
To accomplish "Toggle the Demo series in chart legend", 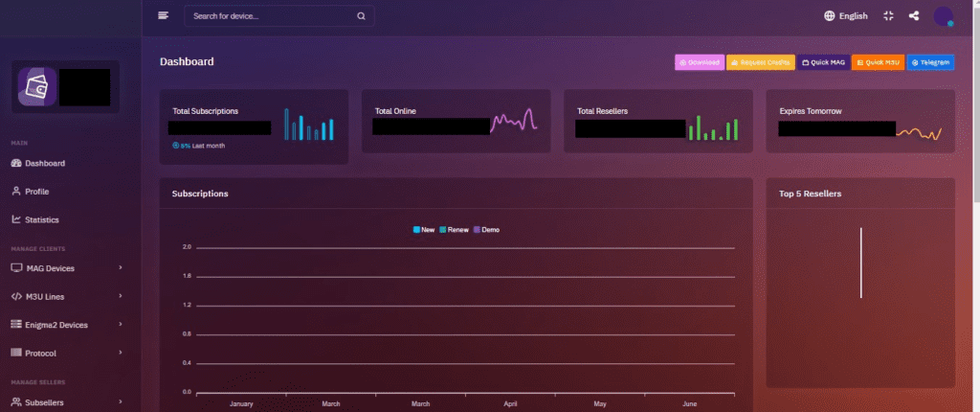I will coord(486,230).
